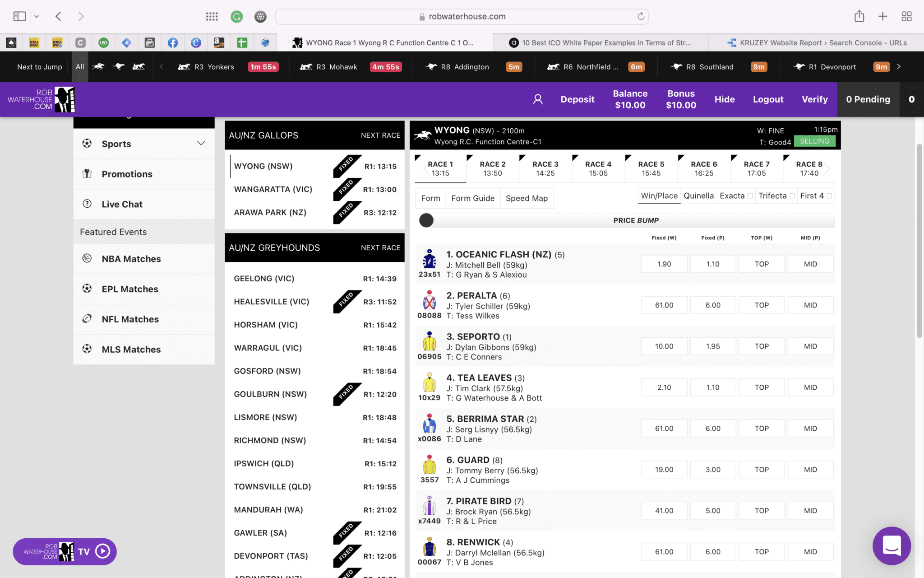Toggle the Safari sidebar button
The image size is (924, 578).
(19, 16)
